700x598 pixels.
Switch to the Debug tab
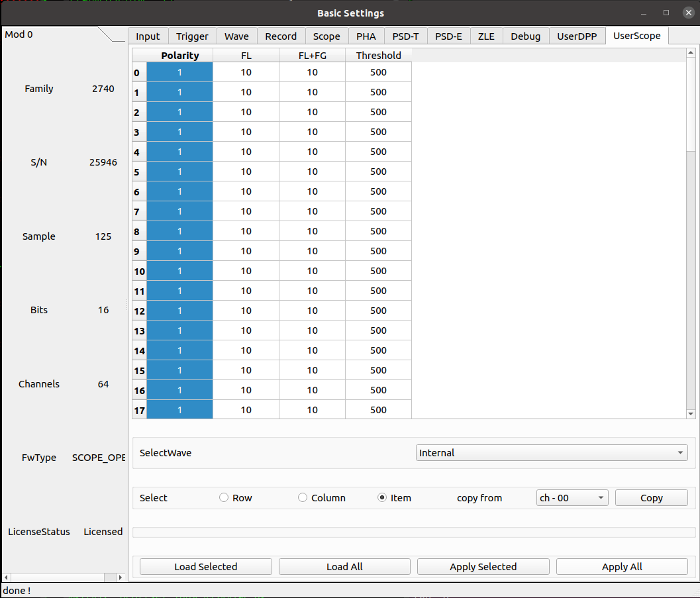[525, 36]
